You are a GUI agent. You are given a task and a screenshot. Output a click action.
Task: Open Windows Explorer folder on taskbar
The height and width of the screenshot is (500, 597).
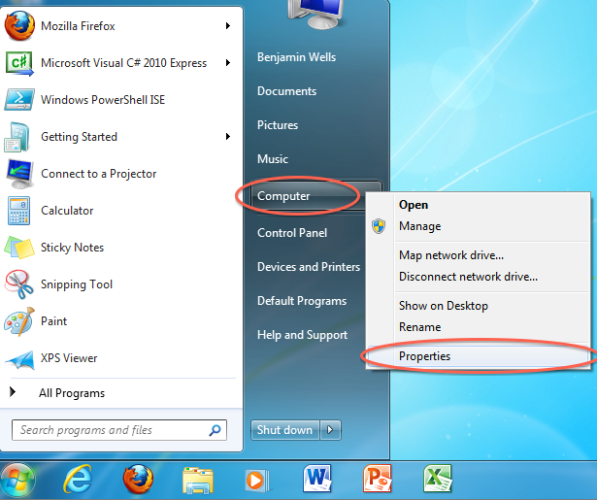pyautogui.click(x=198, y=481)
